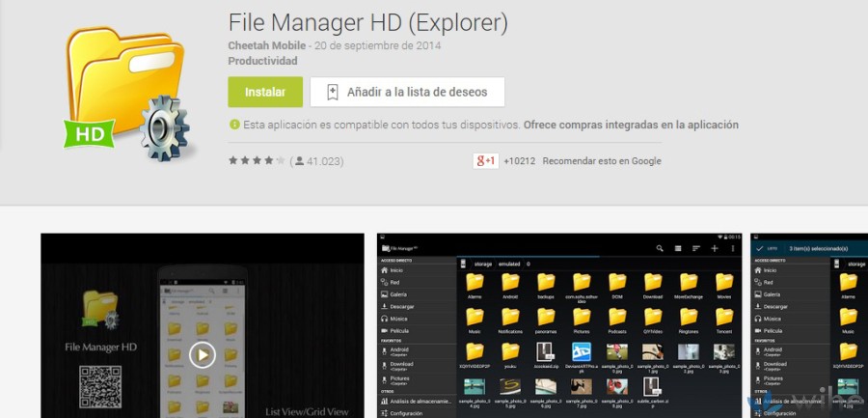Click the File Manager HD folder app icon
The height and width of the screenshot is (418, 868).
[x=127, y=95]
